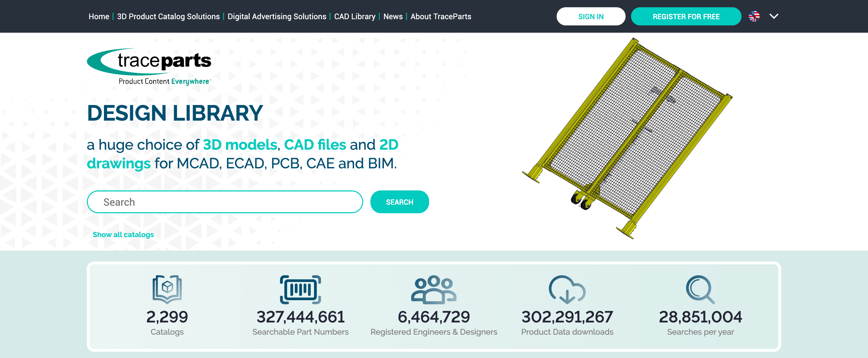Click the DESIGN LIBRARY heading
Image resolution: width=868 pixels, height=358 pixels.
(175, 113)
